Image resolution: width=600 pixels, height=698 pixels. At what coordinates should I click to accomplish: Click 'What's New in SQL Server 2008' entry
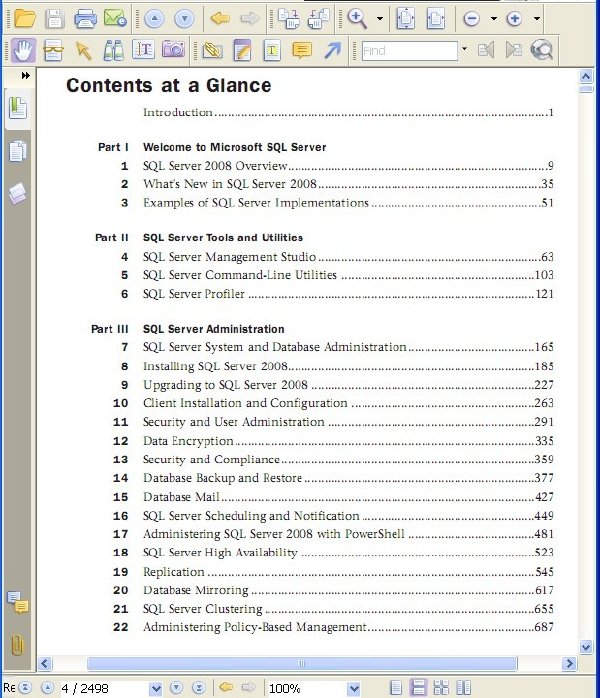coord(230,184)
